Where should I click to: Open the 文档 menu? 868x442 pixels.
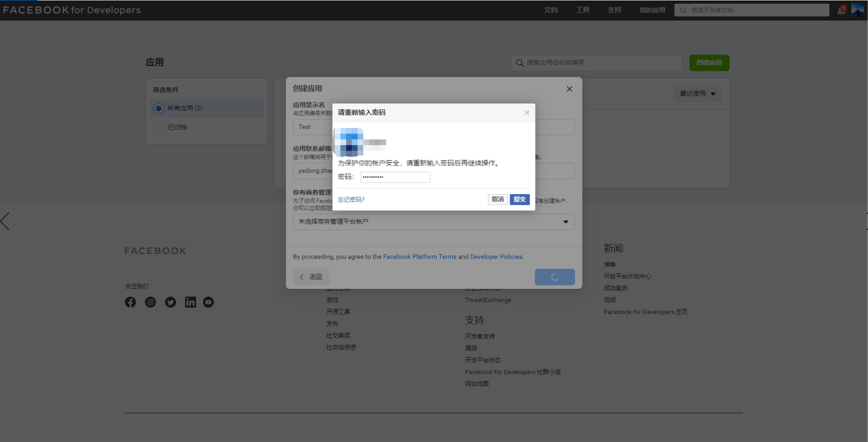tap(551, 10)
